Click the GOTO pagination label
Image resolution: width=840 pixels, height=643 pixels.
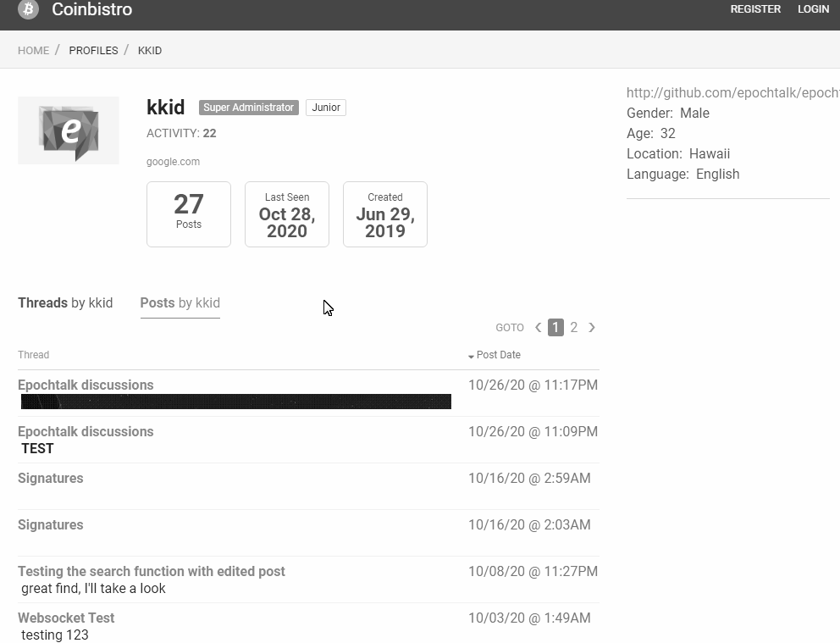510,327
